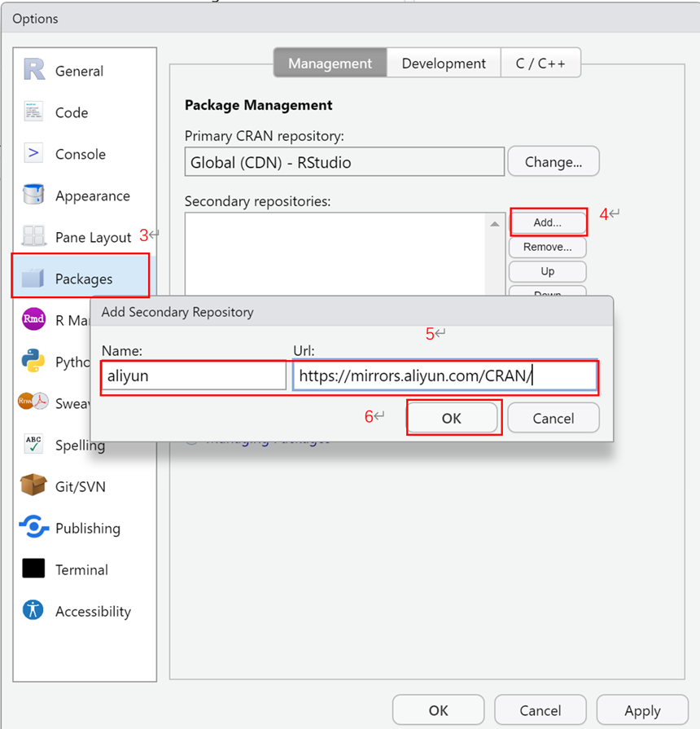Image resolution: width=700 pixels, height=729 pixels.
Task: Open the Publishing category label
Action: 88,528
